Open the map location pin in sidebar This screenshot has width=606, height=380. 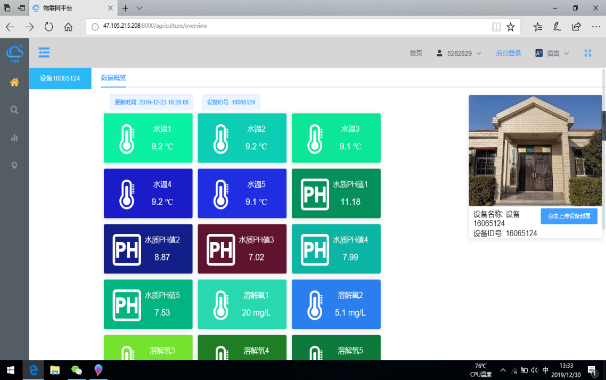[14, 165]
